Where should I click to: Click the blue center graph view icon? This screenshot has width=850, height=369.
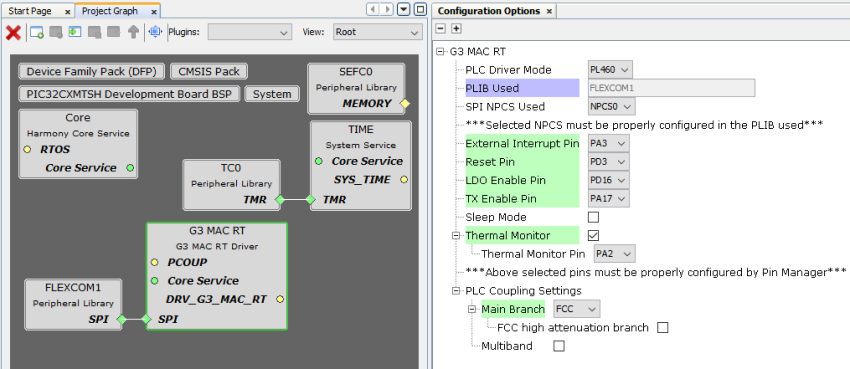click(155, 32)
